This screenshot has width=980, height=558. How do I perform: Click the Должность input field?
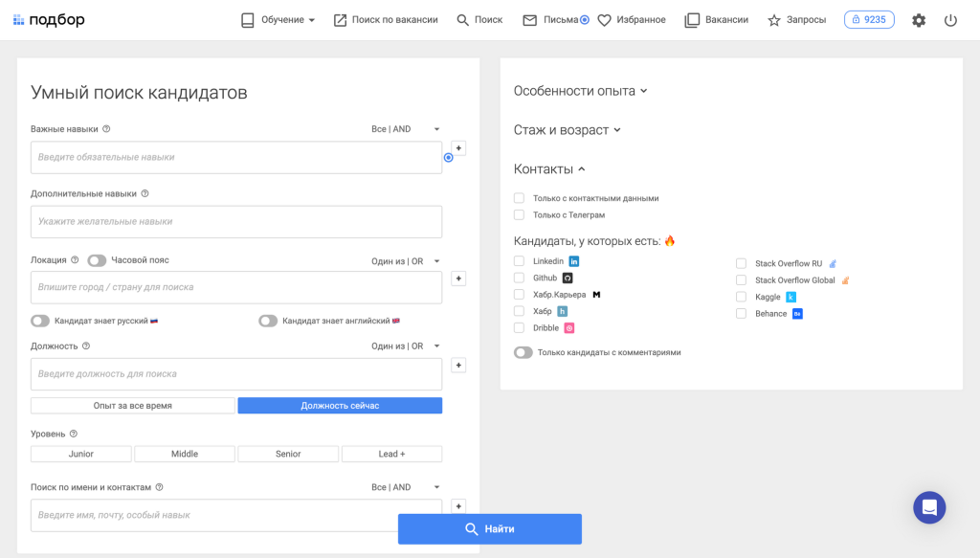coord(235,374)
